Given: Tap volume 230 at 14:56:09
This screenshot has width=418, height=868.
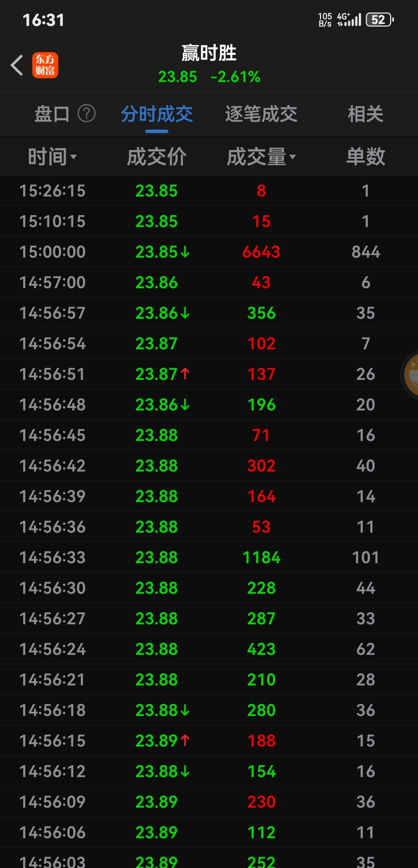Looking at the screenshot, I should [x=261, y=802].
